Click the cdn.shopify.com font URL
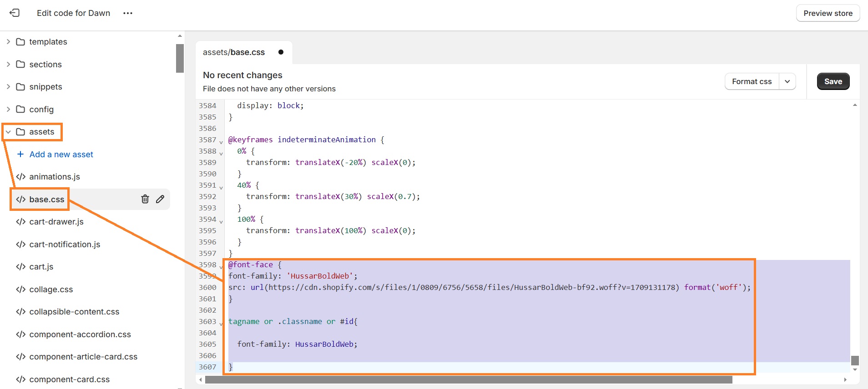This screenshot has width=868, height=389. (472, 287)
